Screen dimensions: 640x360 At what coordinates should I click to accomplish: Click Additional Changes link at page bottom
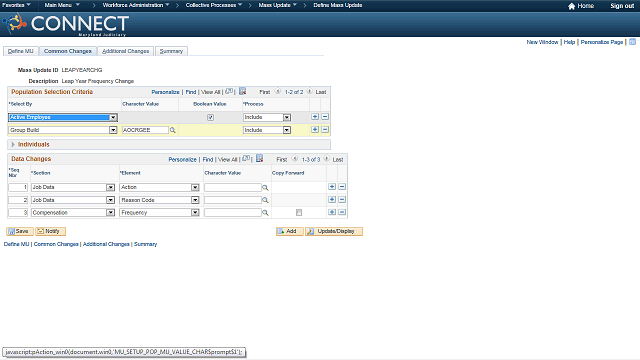pos(106,244)
